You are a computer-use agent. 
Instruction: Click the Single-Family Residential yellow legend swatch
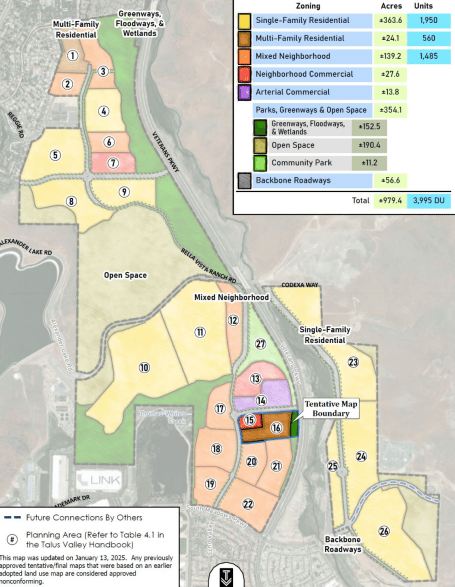pyautogui.click(x=245, y=21)
